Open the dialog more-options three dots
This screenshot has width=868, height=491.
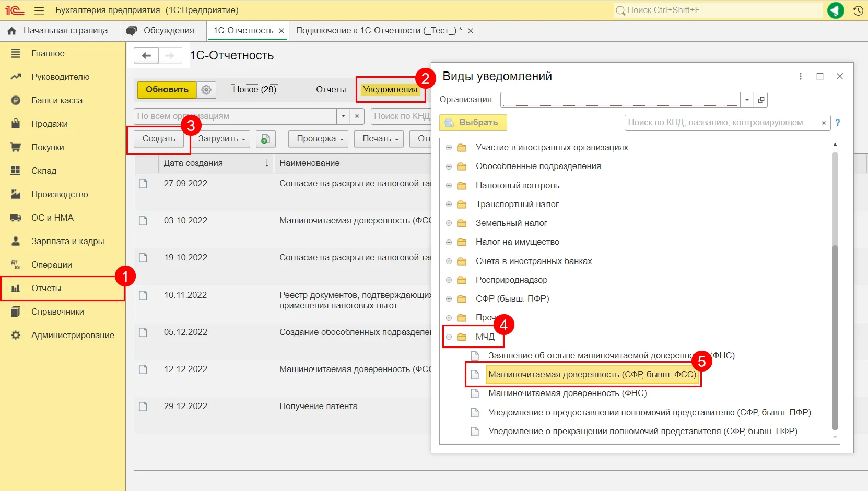pos(800,76)
